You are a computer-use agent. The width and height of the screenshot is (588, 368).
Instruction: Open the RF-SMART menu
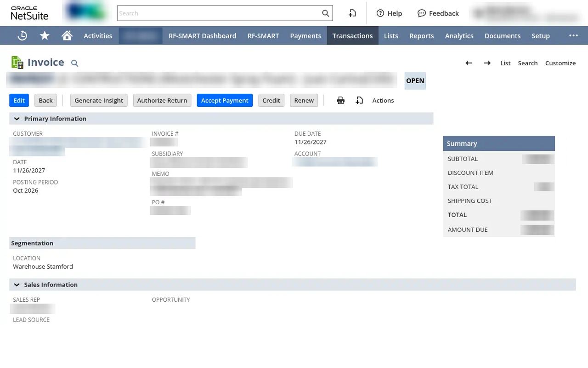[x=263, y=35]
